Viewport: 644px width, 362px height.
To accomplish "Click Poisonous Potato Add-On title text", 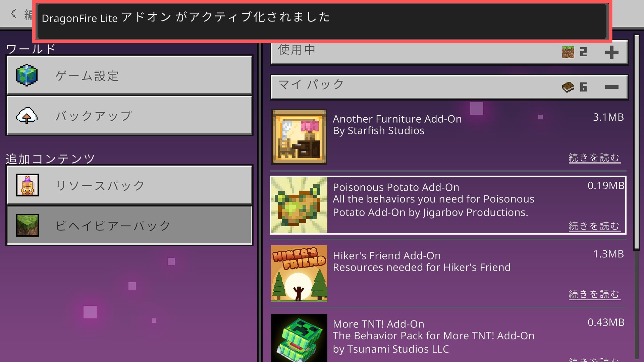I will (396, 187).
